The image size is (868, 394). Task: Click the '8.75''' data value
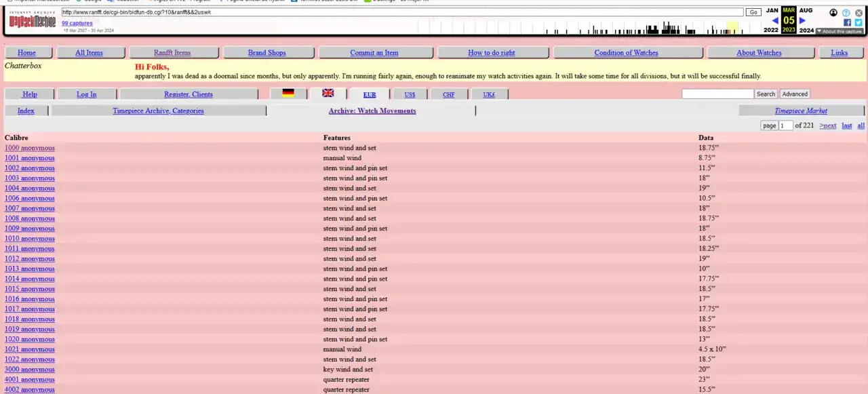pyautogui.click(x=708, y=158)
